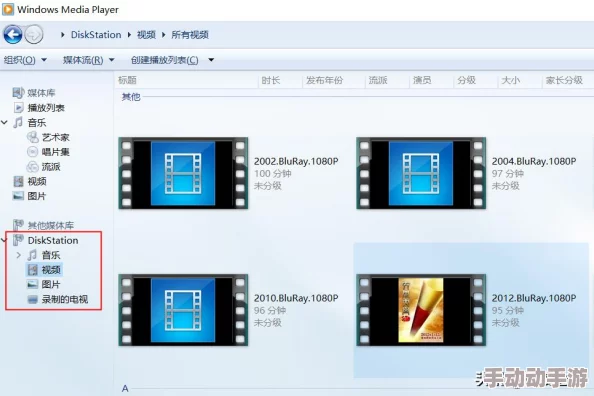Image resolution: width=594 pixels, height=396 pixels.
Task: Select the 2004.BluRay.1080P video thumbnail
Action: pos(421,173)
